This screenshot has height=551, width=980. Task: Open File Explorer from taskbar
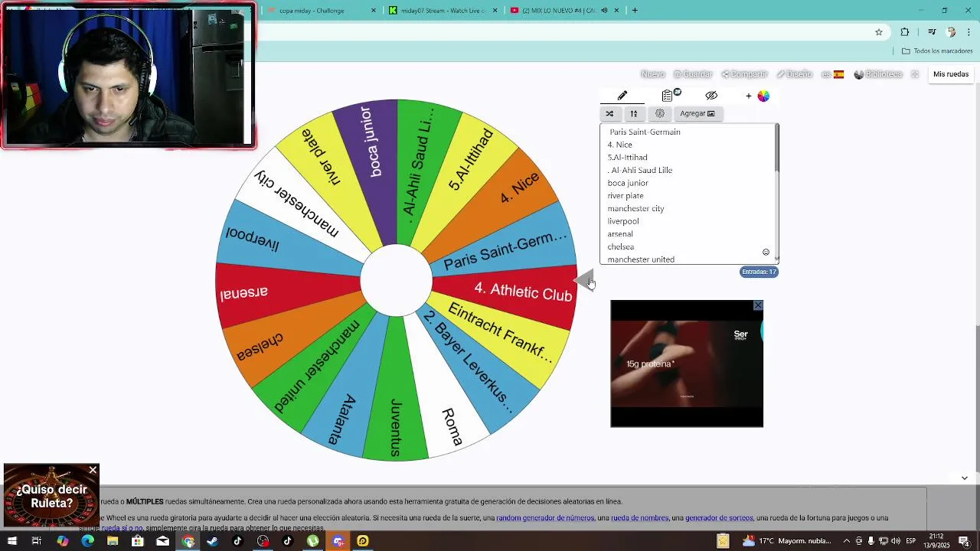(x=113, y=541)
